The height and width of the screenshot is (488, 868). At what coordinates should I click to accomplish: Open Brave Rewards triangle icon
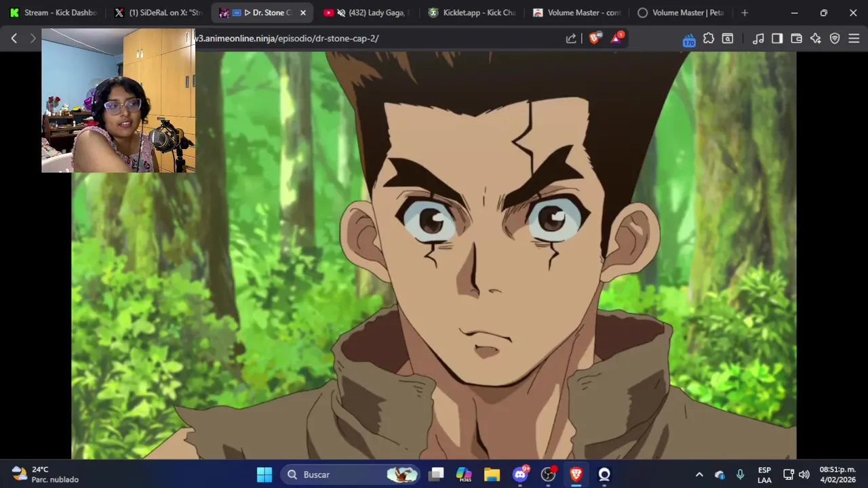pos(616,38)
